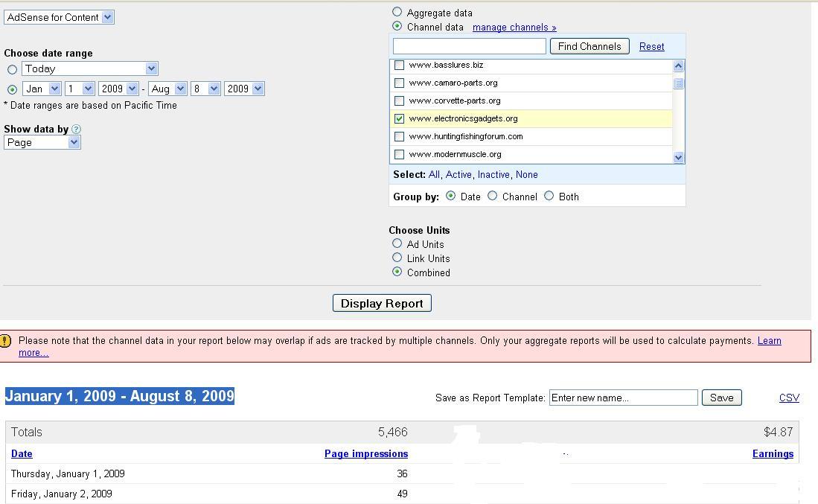Check the www.modernmuscle.org channel
The height and width of the screenshot is (504, 818).
click(x=399, y=155)
